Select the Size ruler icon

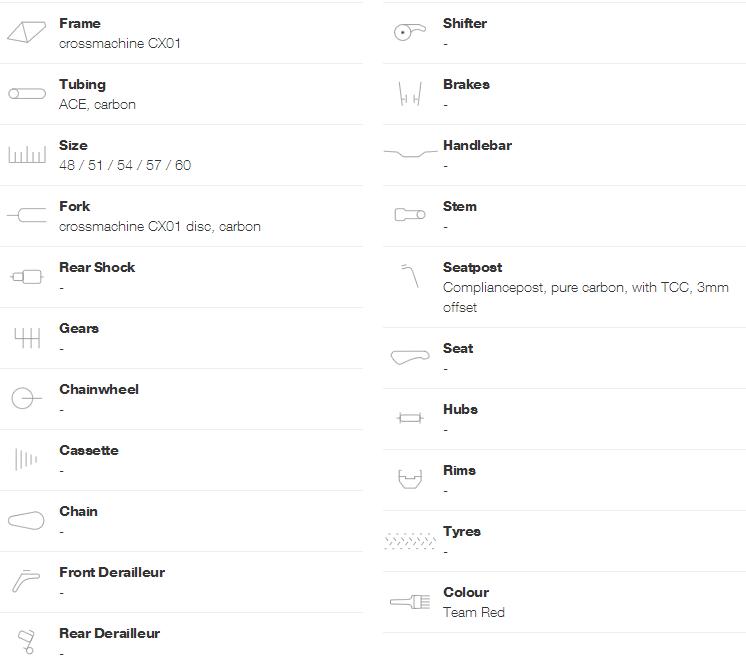pyautogui.click(x=27, y=155)
